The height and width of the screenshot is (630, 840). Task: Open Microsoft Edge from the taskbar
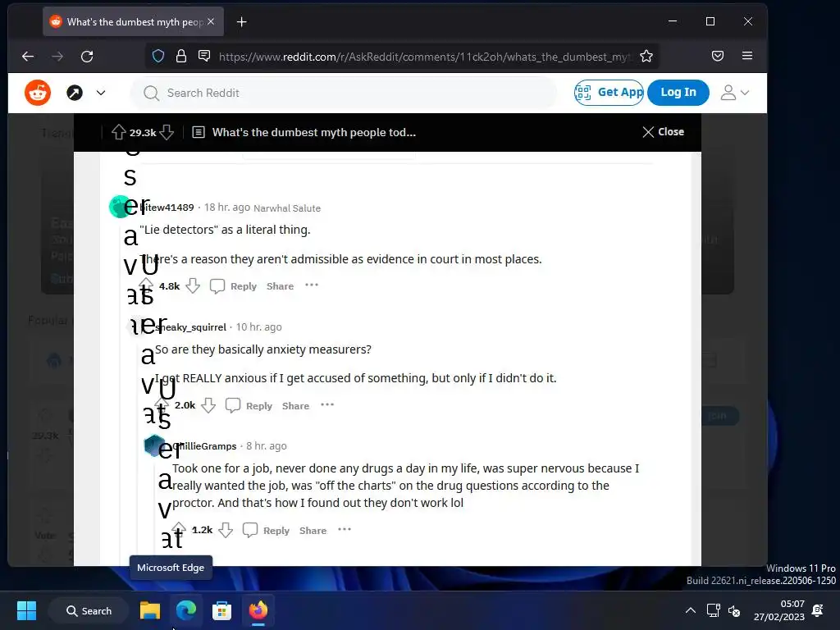click(186, 610)
